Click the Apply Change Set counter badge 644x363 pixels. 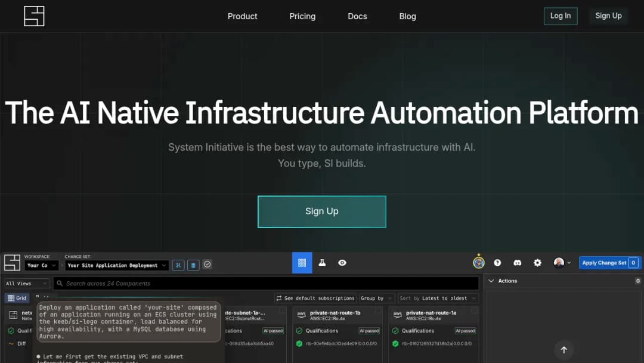633,263
